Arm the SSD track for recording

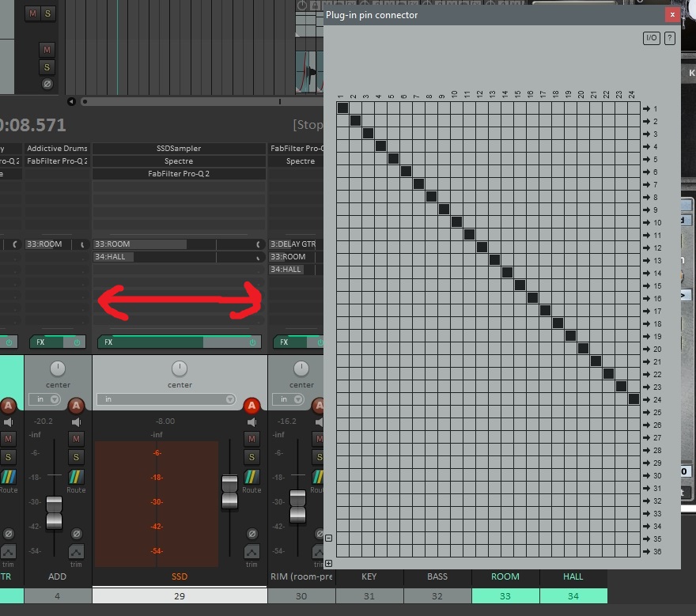252,405
